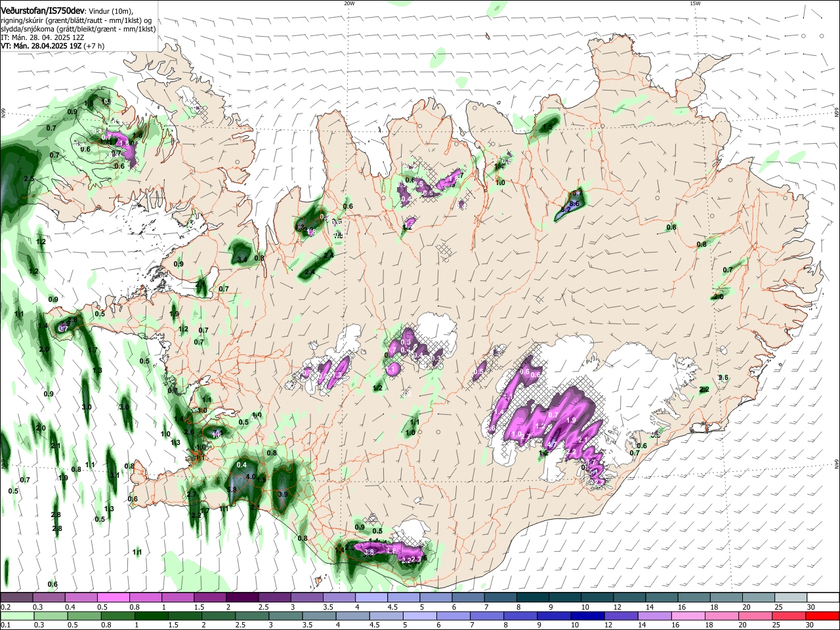Click the 'slydda/snjókoma' legend description line

[78, 29]
